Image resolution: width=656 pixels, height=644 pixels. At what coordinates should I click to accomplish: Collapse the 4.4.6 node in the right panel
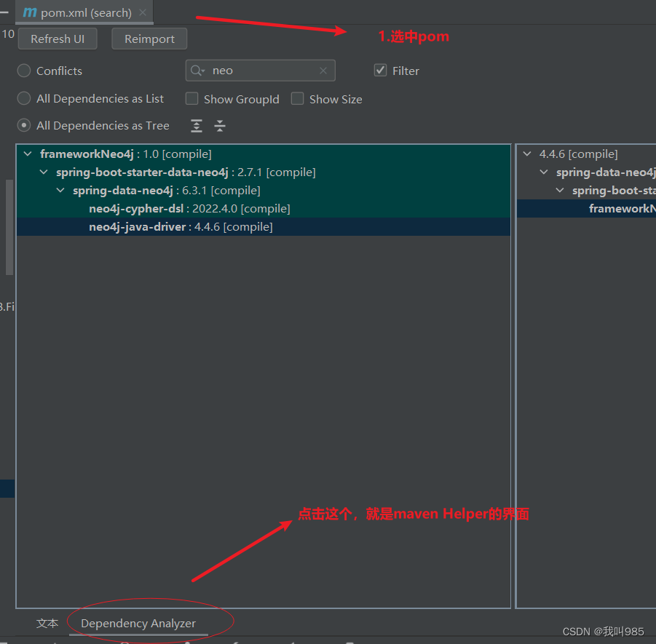click(527, 154)
